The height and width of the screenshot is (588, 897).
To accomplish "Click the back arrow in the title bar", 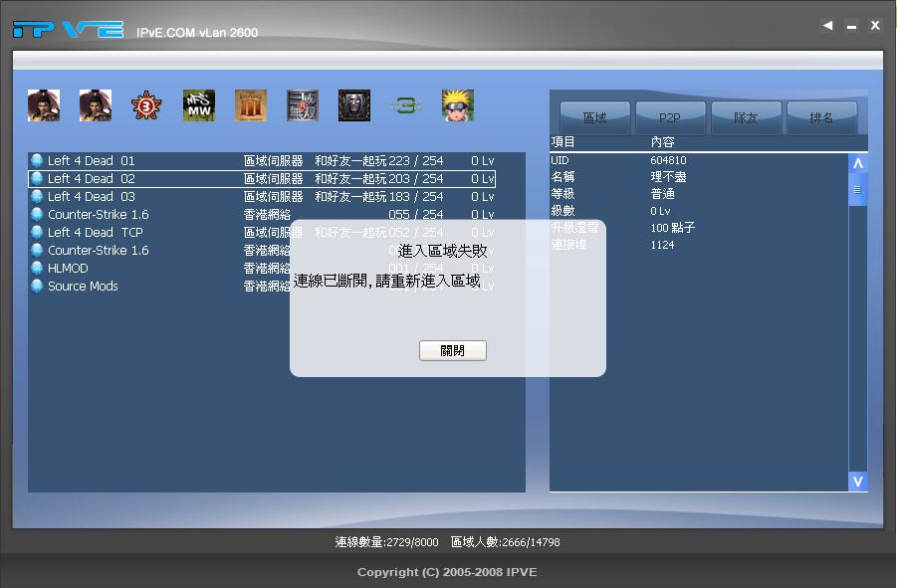I will point(827,26).
